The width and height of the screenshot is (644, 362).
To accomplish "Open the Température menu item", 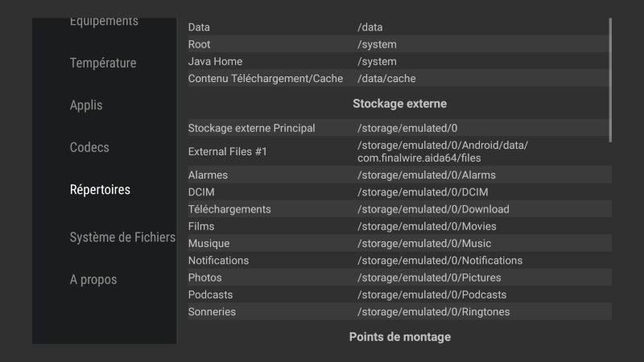I will click(x=103, y=63).
